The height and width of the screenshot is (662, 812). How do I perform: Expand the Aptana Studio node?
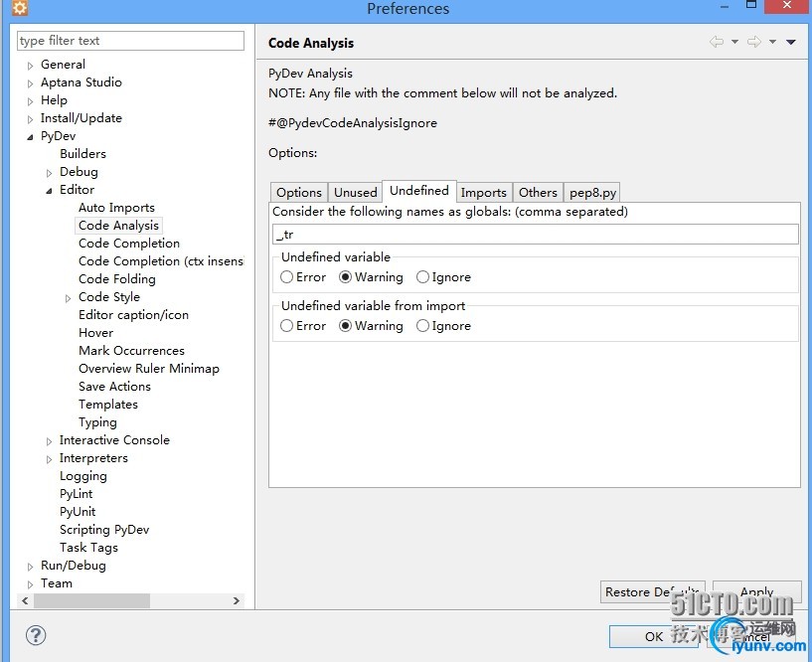point(30,83)
